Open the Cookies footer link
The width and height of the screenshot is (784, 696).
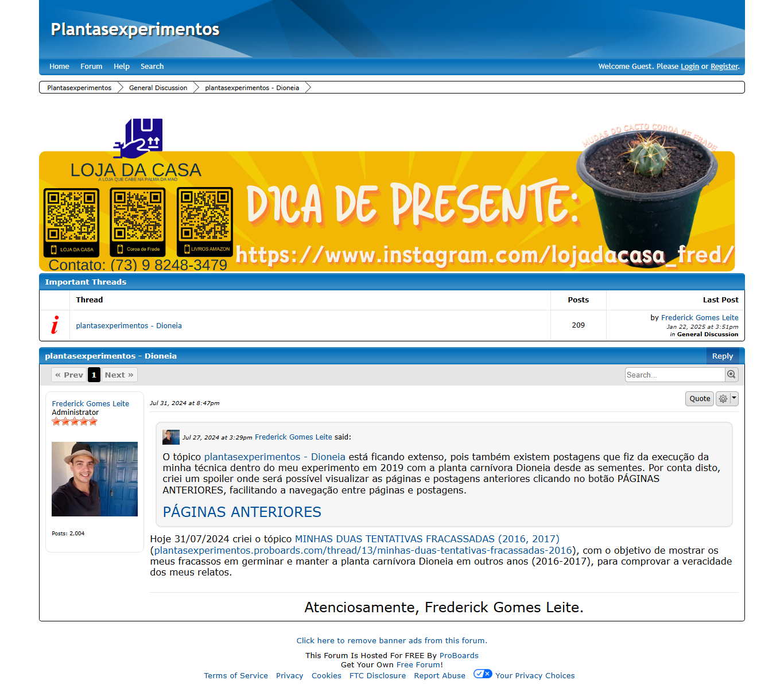point(327,676)
